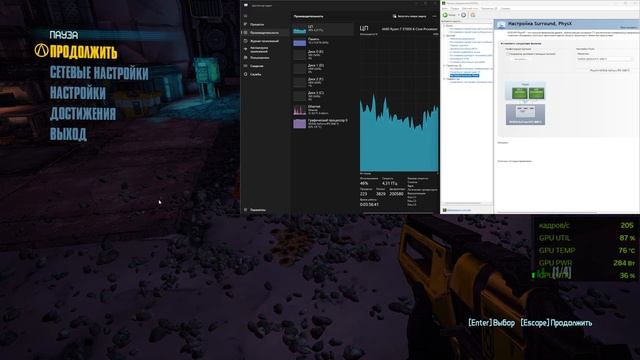Open Task Manager more options ellipsis
Viewport: 640px width, 360px height.
pyautogui.click(x=434, y=16)
